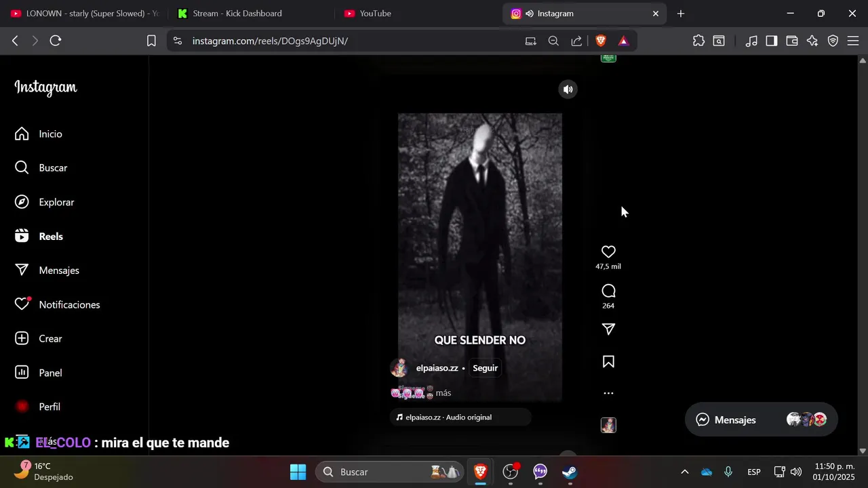Open the weather widget 16°C Despejado
The height and width of the screenshot is (488, 868).
click(x=43, y=472)
